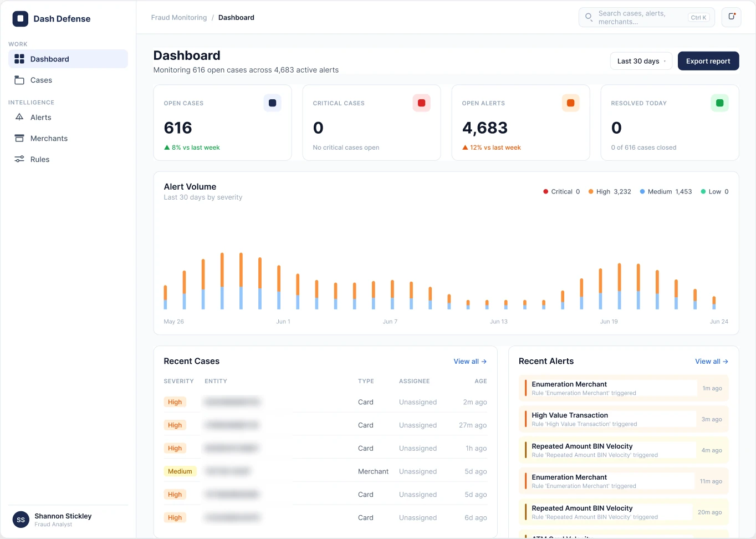Toggle the Critical legend entry

pos(561,191)
